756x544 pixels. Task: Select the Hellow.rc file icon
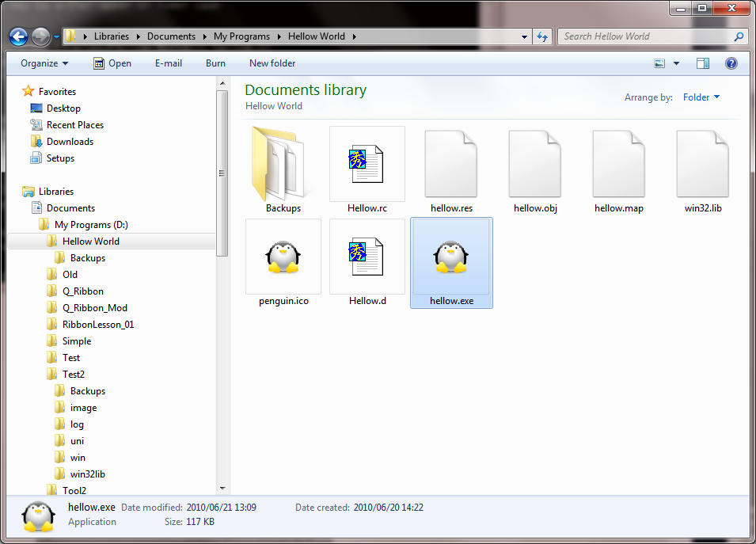pos(367,164)
